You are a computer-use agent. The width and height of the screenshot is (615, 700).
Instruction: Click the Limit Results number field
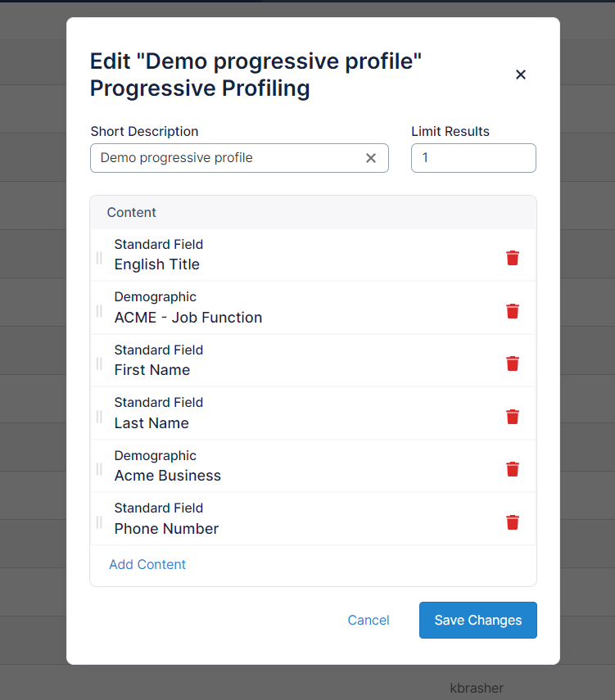click(x=473, y=158)
